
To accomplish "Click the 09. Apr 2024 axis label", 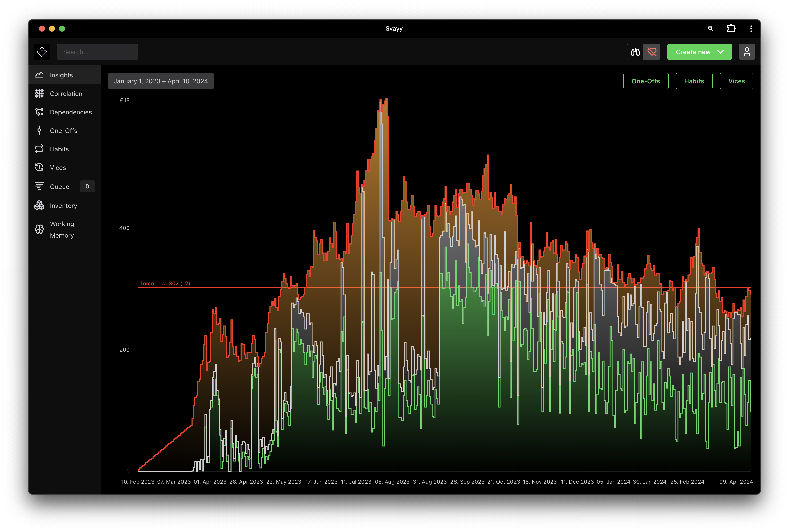I will point(736,481).
